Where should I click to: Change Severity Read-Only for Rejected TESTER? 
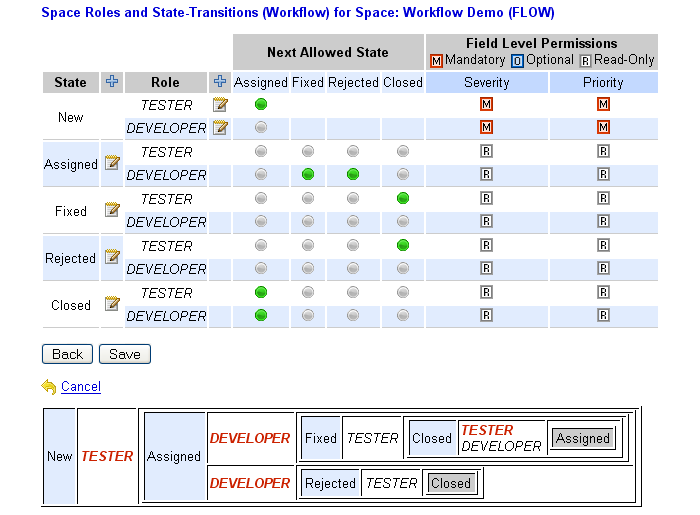[486, 245]
